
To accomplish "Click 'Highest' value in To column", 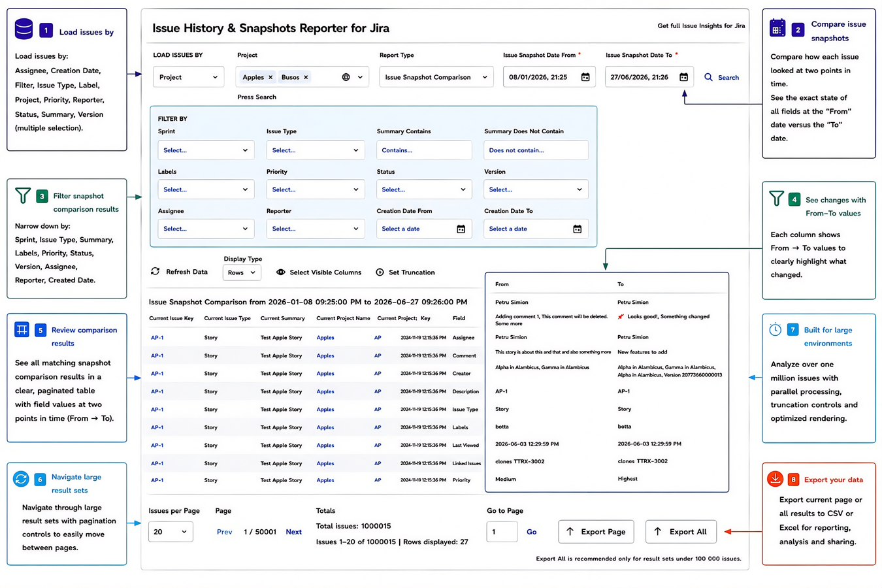I will click(x=627, y=479).
